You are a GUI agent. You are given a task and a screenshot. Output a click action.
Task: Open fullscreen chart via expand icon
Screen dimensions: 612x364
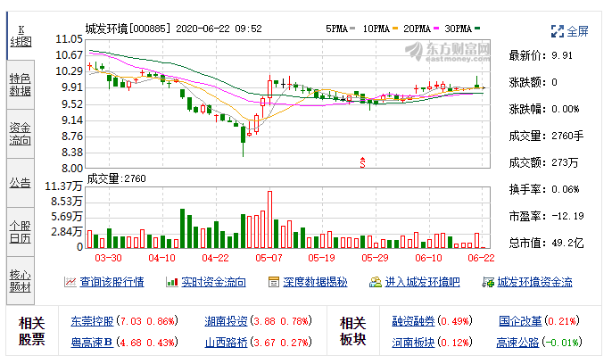(558, 31)
